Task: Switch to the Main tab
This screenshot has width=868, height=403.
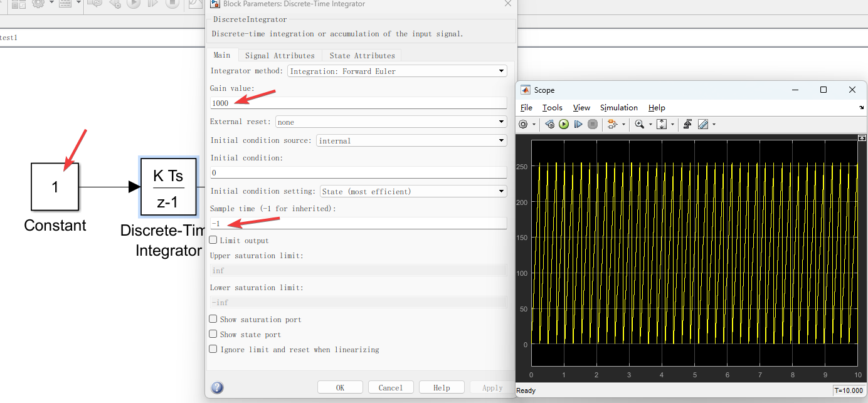Action: [222, 55]
